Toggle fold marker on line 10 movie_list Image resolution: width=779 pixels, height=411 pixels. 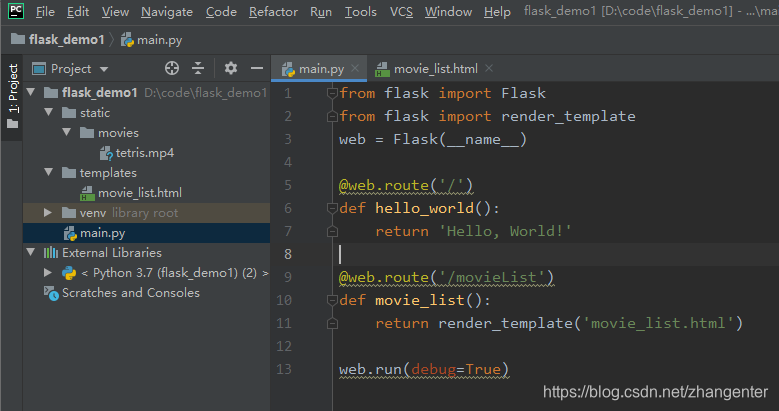click(332, 300)
